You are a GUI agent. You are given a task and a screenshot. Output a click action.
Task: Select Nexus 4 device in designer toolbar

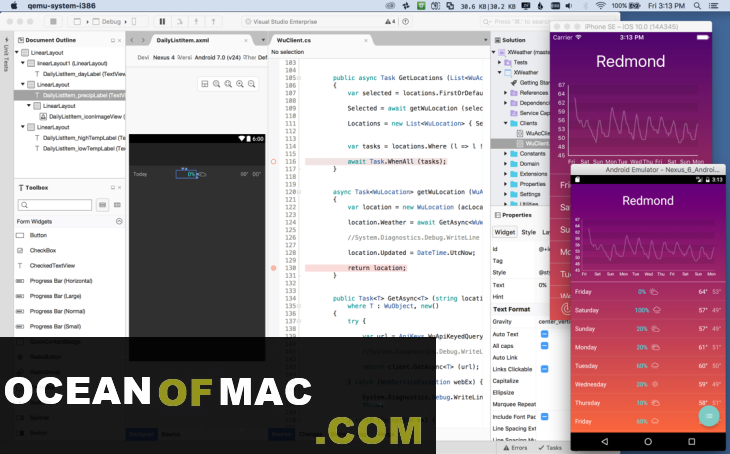click(163, 58)
